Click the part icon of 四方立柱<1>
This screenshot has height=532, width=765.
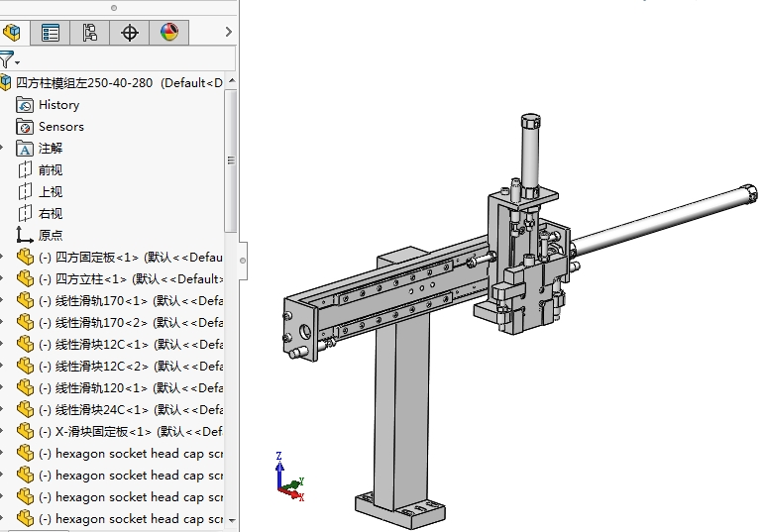pos(26,279)
